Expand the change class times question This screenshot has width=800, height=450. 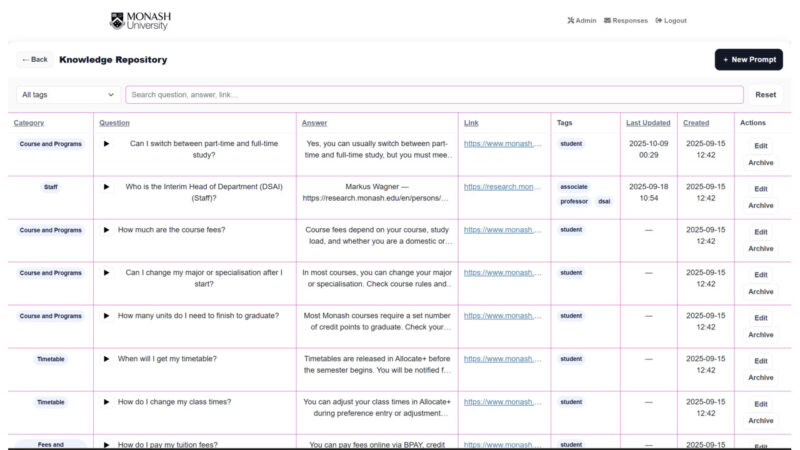click(x=107, y=402)
